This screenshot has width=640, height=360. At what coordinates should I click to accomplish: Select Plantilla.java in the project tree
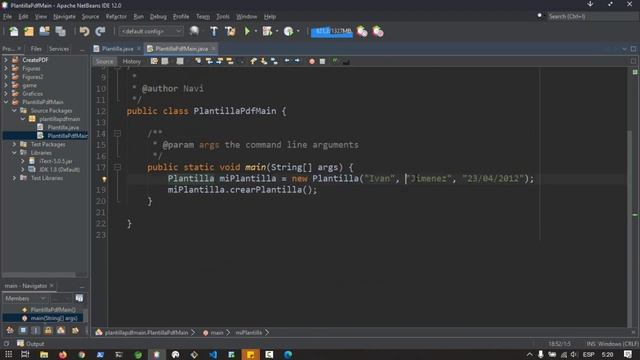(63, 127)
